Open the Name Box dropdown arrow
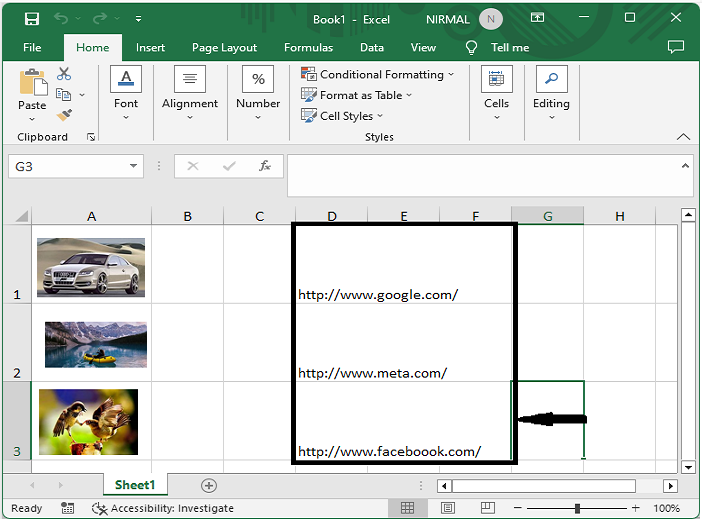This screenshot has height=519, width=702. (133, 167)
